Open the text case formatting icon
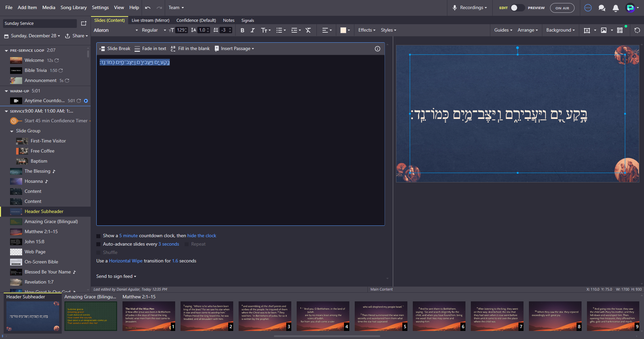Screen dimensions: 644x339 tap(266, 30)
